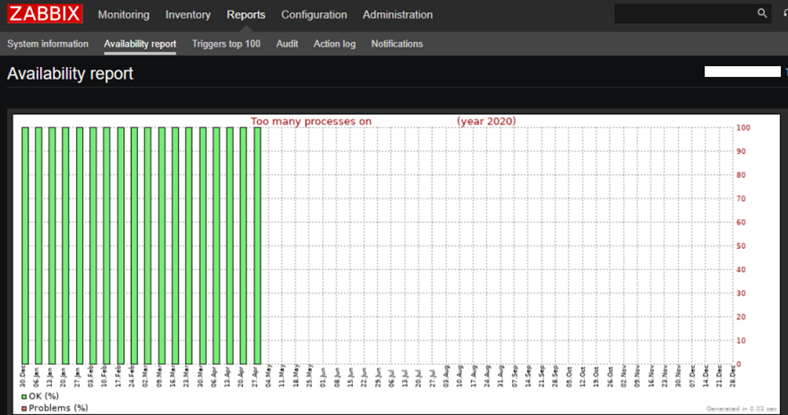Viewport: 788px width, 415px height.
Task: Click the green bar for 13.Apr
Action: coord(230,246)
